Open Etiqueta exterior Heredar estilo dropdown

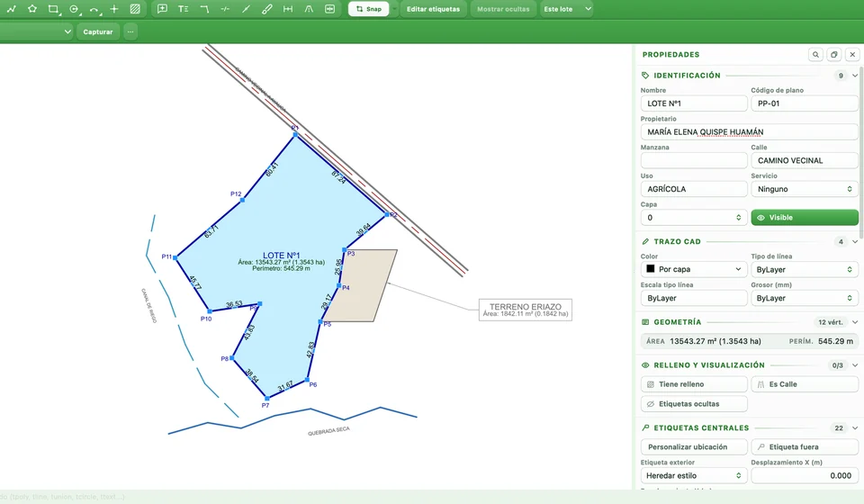[694, 475]
